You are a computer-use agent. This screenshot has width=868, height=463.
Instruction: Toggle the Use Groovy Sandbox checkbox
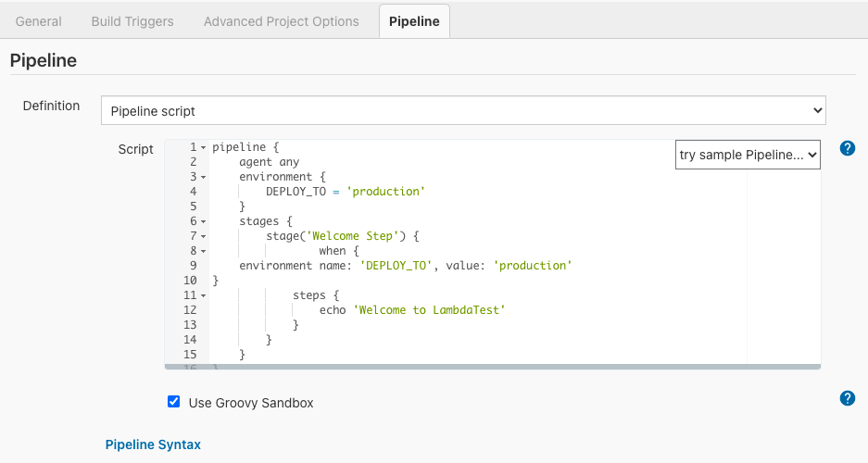[173, 402]
